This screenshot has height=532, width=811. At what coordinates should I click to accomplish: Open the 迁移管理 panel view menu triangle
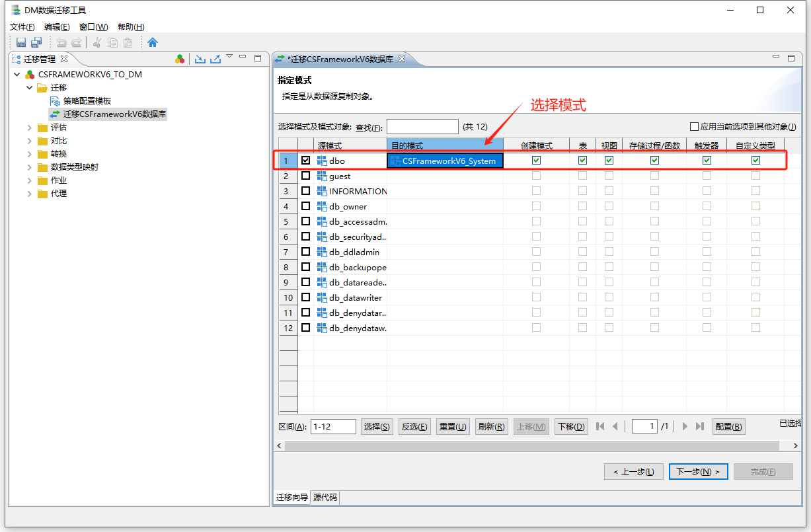[x=229, y=57]
